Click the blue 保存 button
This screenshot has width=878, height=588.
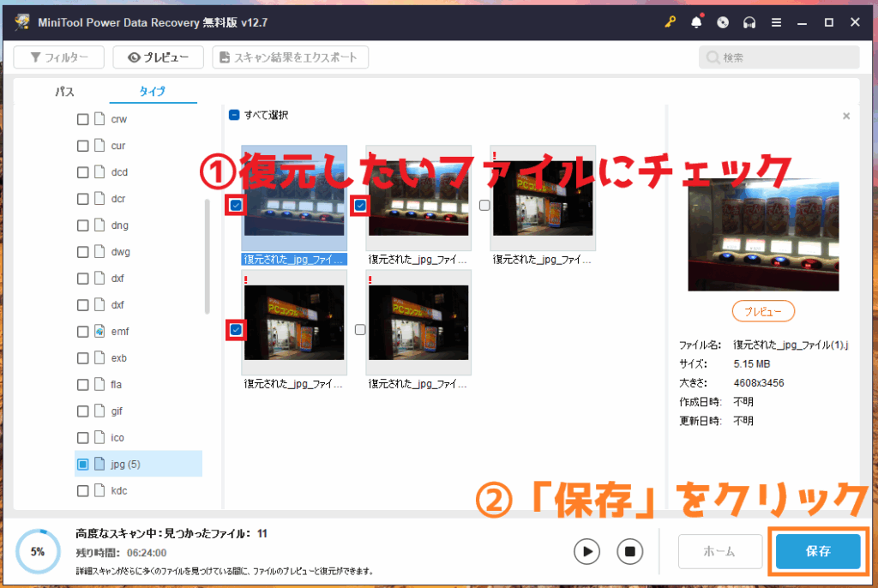818,551
